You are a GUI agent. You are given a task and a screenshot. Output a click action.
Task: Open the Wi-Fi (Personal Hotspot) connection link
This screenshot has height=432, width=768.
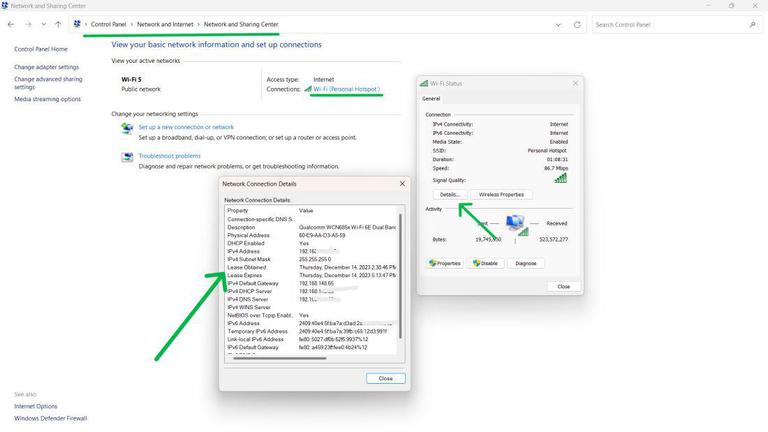coord(346,89)
